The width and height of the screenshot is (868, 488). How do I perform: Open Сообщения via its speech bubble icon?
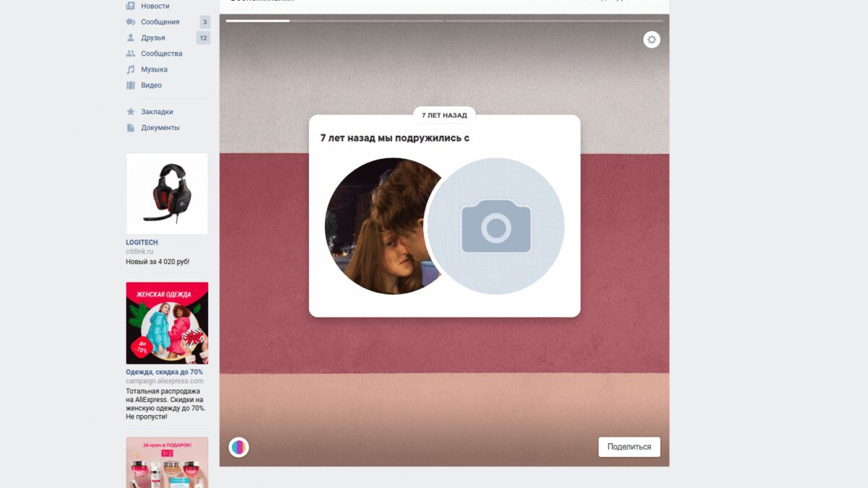131,22
